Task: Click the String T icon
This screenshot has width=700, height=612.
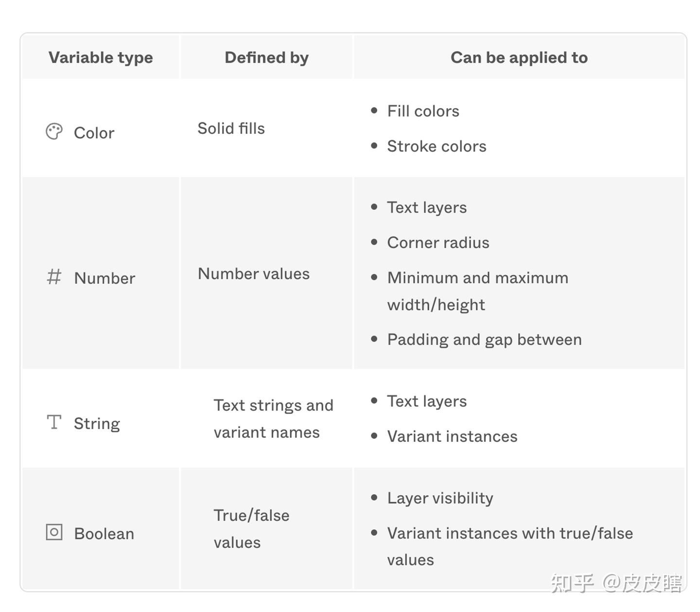Action: (54, 422)
